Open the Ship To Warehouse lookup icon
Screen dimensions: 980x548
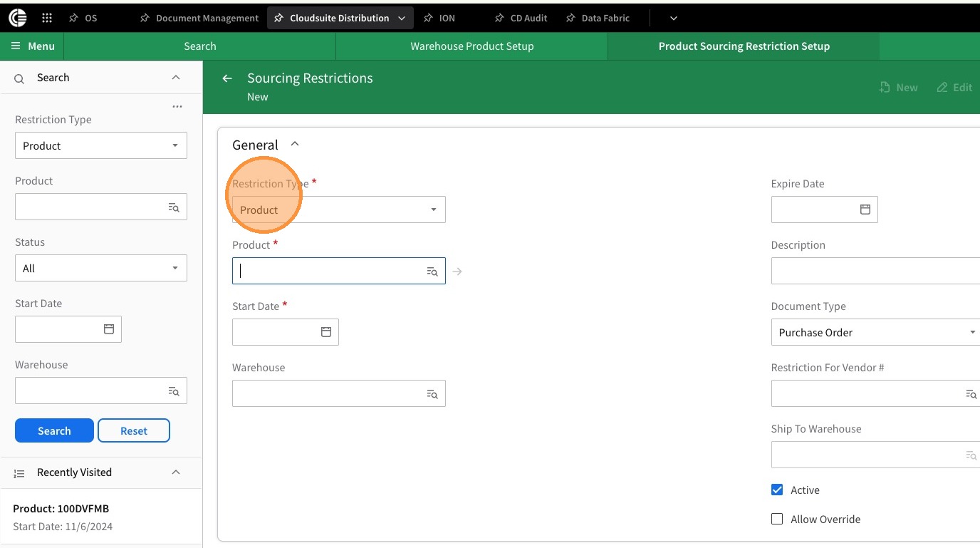971,455
